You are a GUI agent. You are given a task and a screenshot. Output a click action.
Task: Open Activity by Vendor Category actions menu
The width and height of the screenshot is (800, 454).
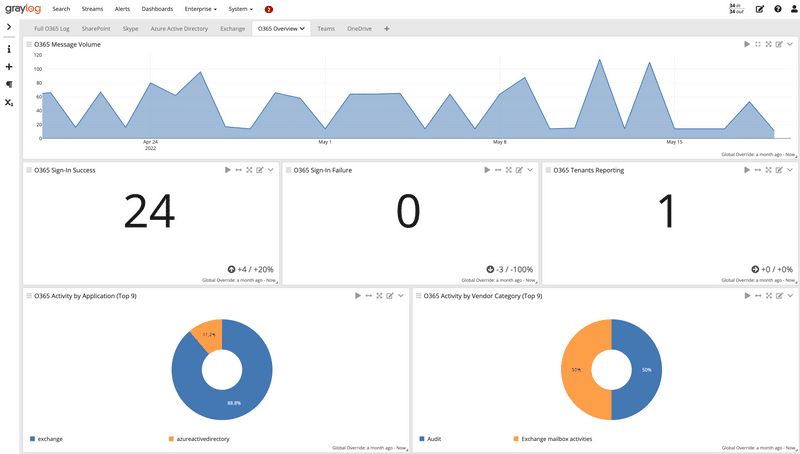(x=790, y=296)
